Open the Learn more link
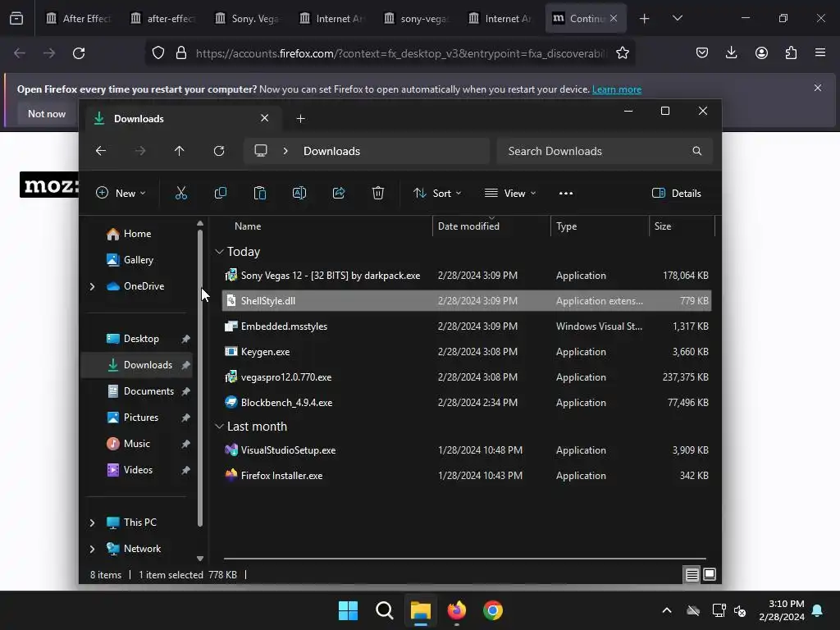 click(617, 89)
